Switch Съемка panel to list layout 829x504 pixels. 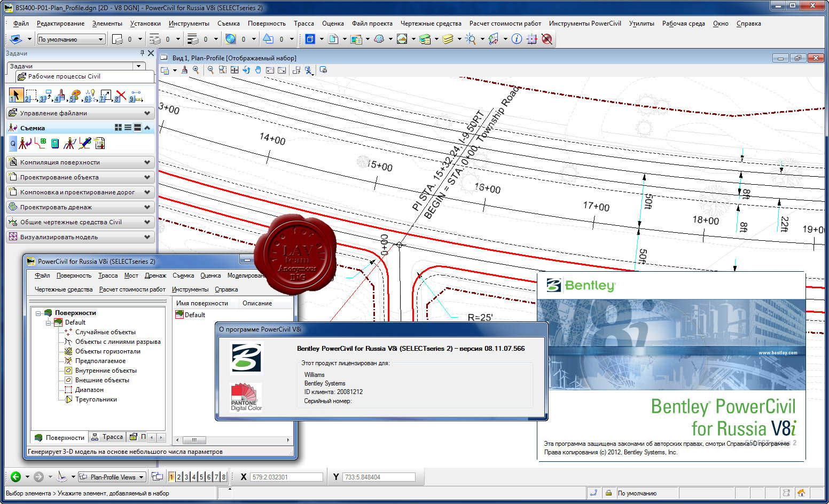128,128
